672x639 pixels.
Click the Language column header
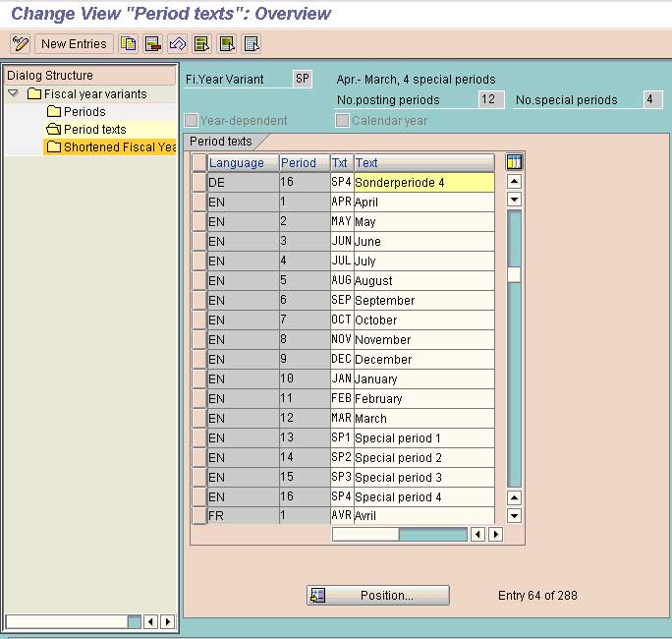243,163
